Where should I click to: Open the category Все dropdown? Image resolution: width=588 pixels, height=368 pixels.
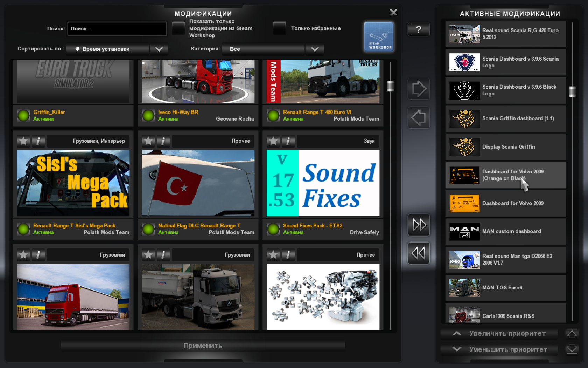[263, 49]
